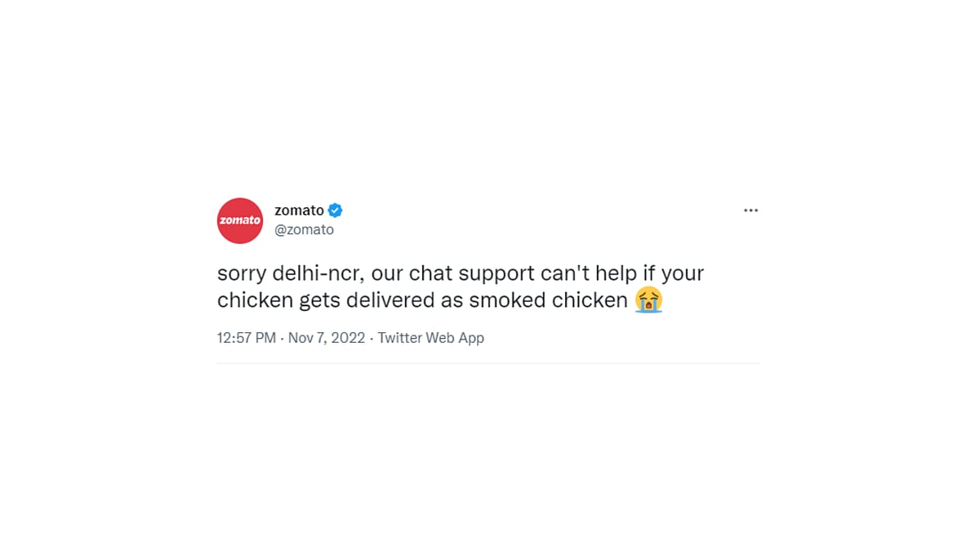Open the three-dot more options menu
The height and width of the screenshot is (551, 980).
[x=751, y=211]
